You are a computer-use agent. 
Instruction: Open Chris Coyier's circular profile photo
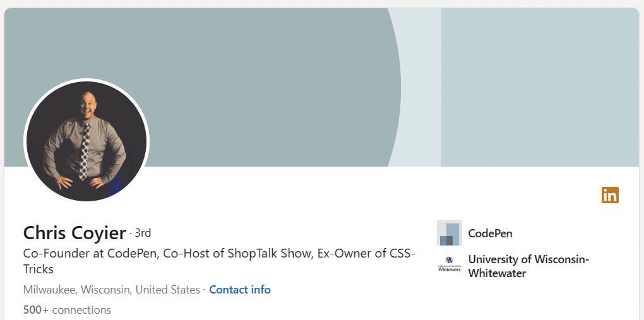pos(86,141)
